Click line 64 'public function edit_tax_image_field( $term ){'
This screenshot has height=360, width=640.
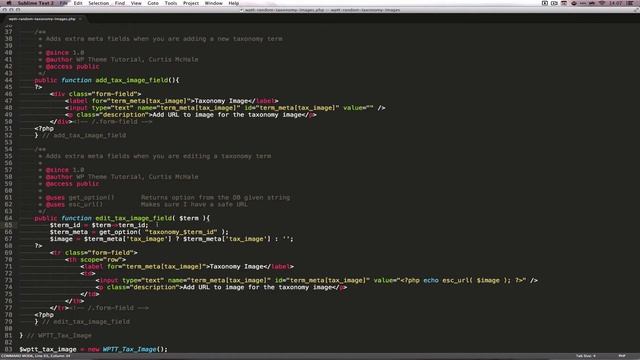(122, 218)
